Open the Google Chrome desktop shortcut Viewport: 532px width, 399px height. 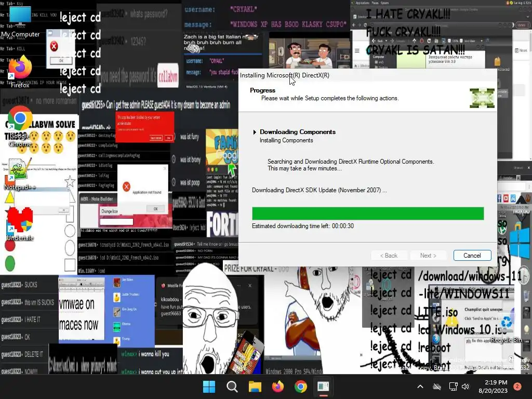tap(20, 126)
